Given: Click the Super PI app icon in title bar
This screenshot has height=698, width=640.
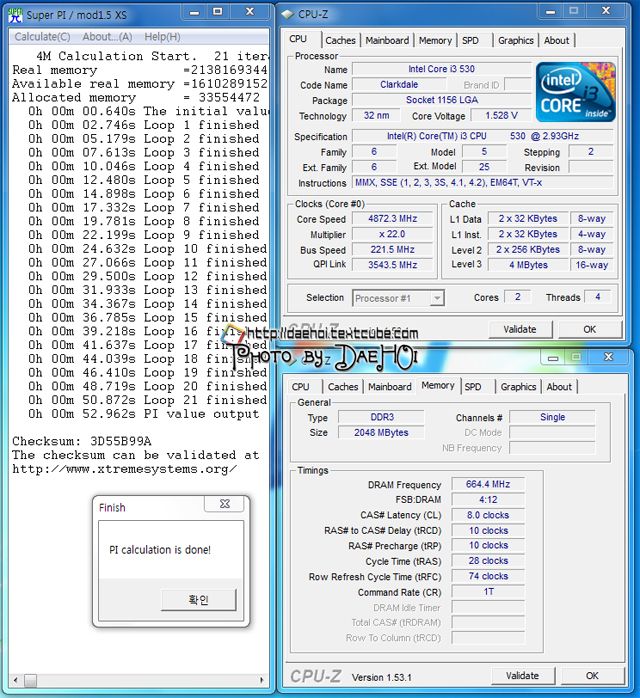Looking at the screenshot, I should [x=16, y=15].
